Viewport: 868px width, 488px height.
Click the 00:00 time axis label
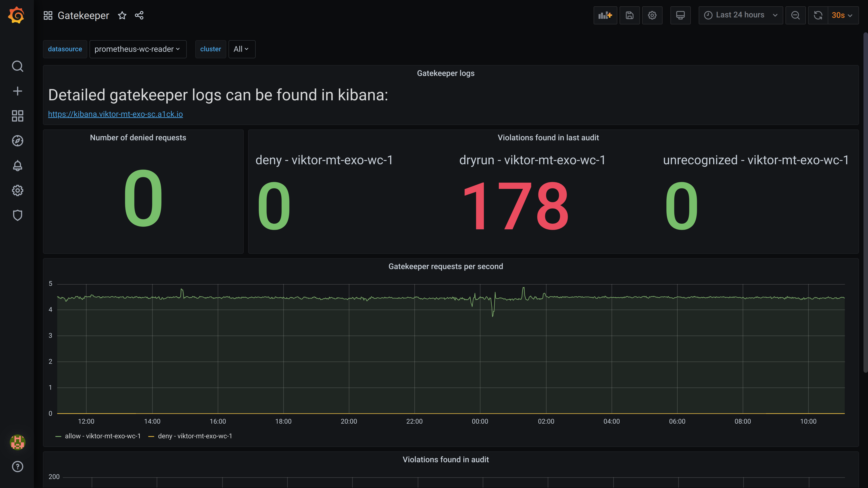(x=480, y=422)
